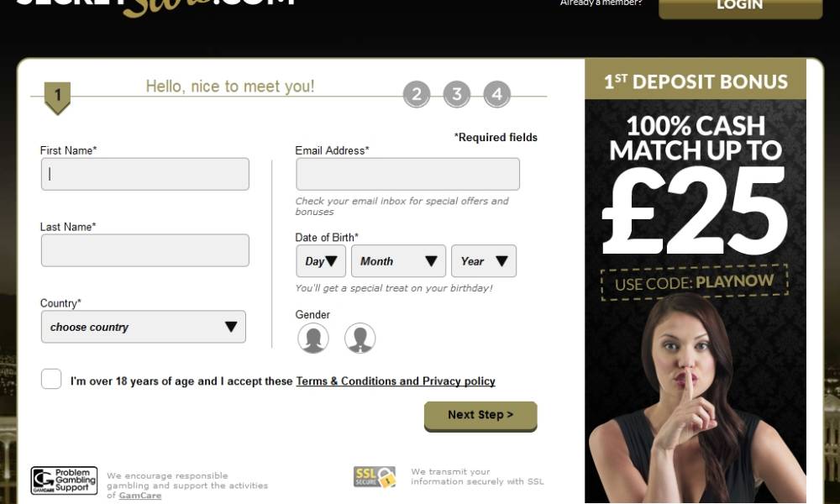This screenshot has width=840, height=504.
Task: Open the Year of birth dropdown
Action: [484, 261]
